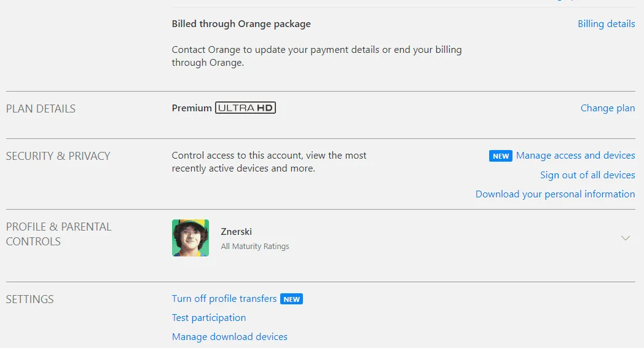The width and height of the screenshot is (644, 348).
Task: Click NEW badge beside profile transfers
Action: point(291,299)
